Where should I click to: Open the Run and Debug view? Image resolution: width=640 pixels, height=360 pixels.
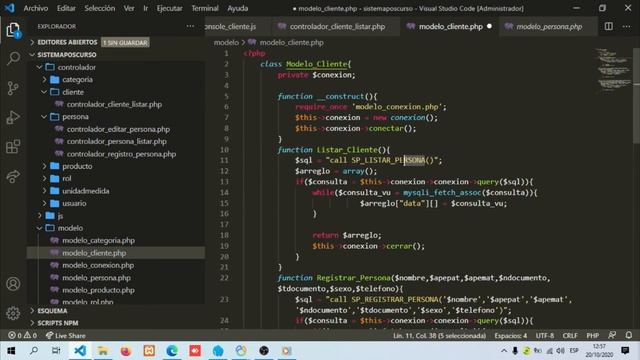pyautogui.click(x=13, y=118)
